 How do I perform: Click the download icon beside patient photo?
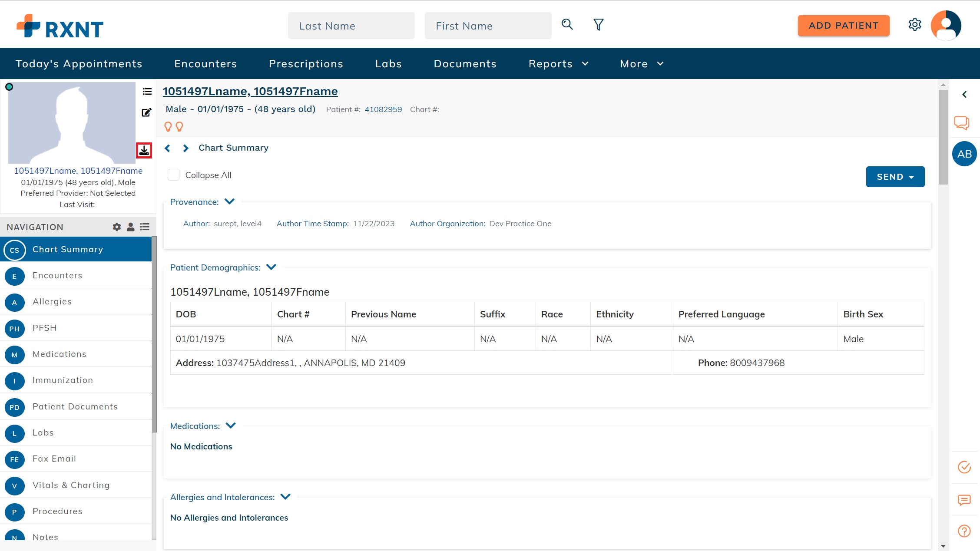[144, 151]
